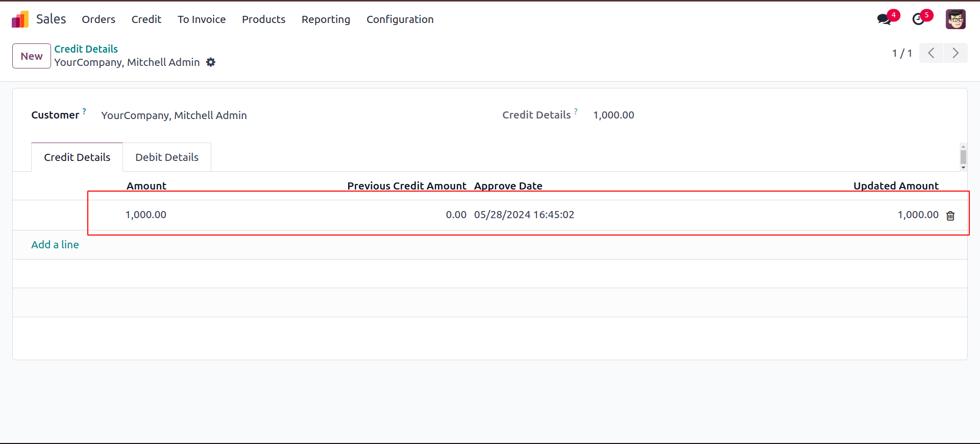The height and width of the screenshot is (444, 980).
Task: Delete the 1,000.00 credit line
Action: 950,216
